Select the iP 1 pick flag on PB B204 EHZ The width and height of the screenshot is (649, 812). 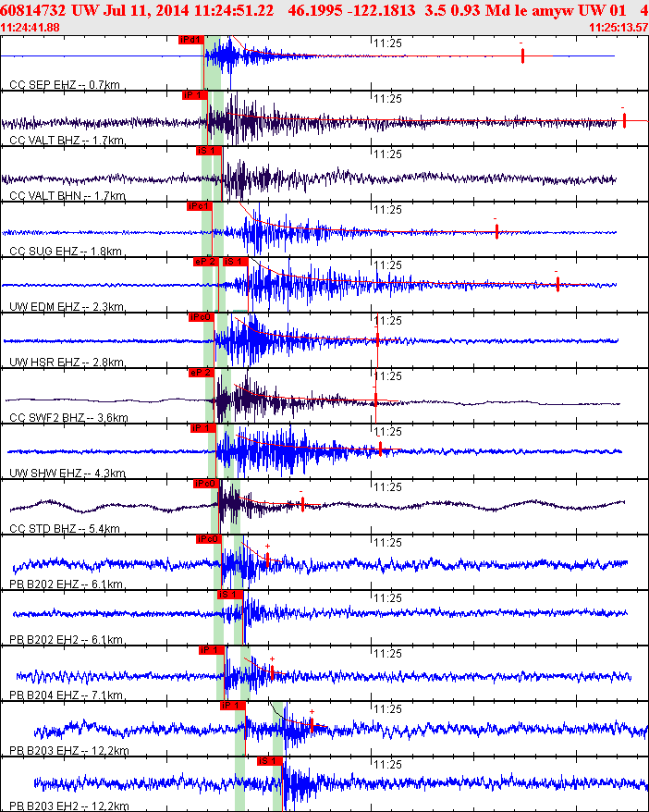212,650
